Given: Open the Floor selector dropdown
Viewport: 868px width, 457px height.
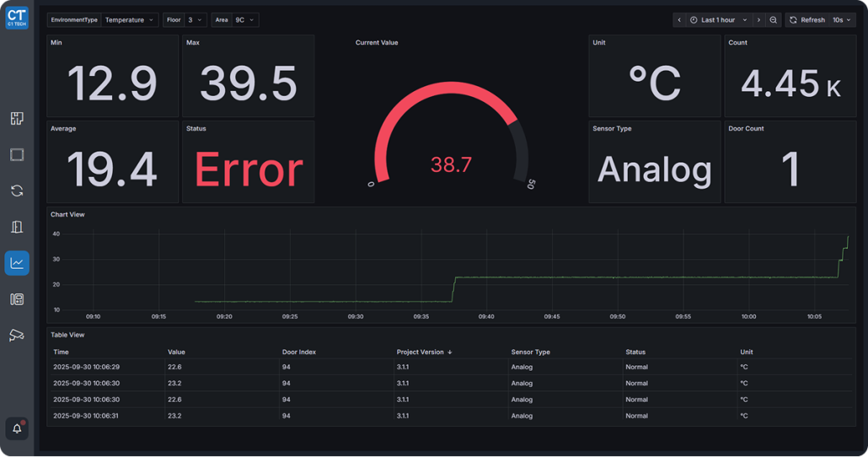Looking at the screenshot, I should pyautogui.click(x=195, y=20).
